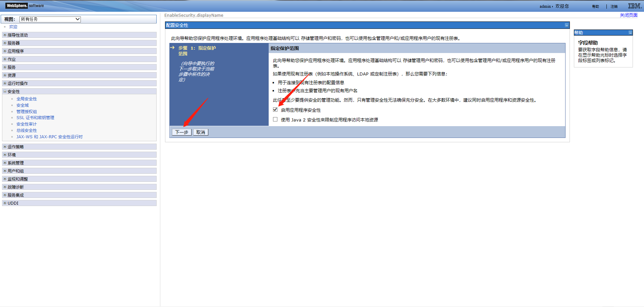Open the 欢迎 link
This screenshot has width=644, height=307.
[x=13, y=27]
